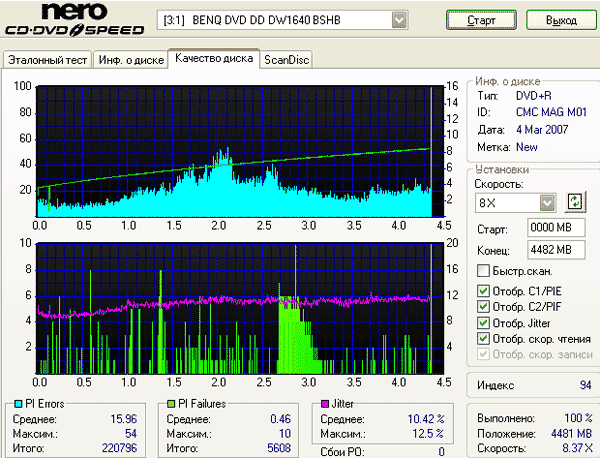Click the cyan PI Errors legend swatch

coord(18,404)
